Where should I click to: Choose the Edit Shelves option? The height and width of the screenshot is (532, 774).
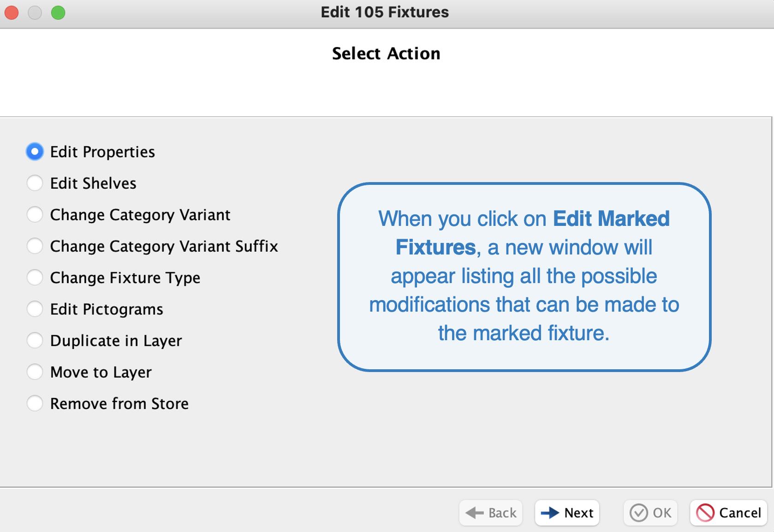click(x=35, y=183)
